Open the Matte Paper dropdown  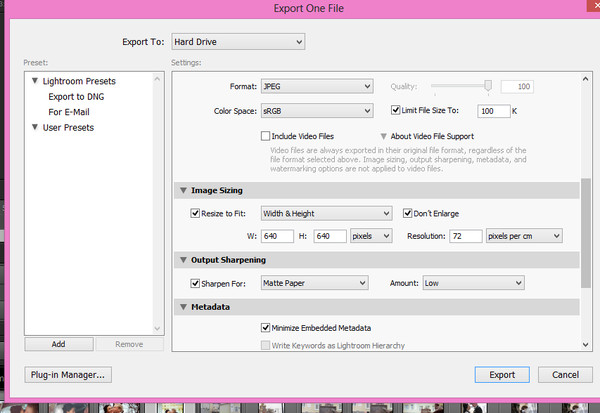pos(315,283)
